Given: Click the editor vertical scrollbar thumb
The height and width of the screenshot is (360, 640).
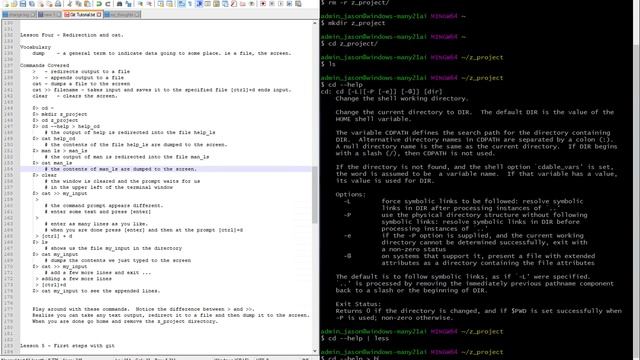Looking at the screenshot, I should click(x=315, y=195).
